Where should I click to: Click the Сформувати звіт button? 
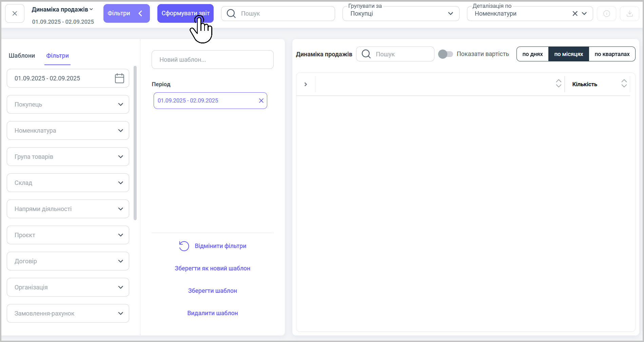click(185, 14)
